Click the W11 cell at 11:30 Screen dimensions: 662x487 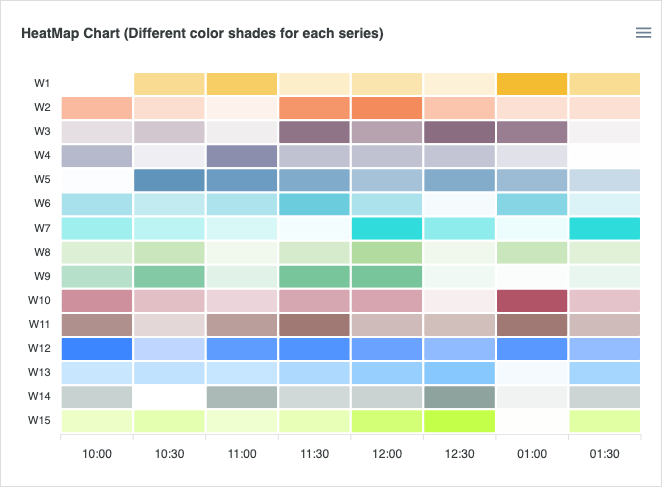click(314, 325)
